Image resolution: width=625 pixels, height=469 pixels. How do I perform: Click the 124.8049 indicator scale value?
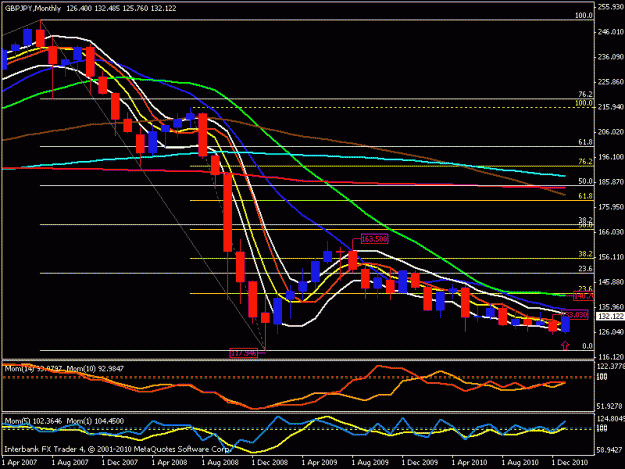point(610,419)
